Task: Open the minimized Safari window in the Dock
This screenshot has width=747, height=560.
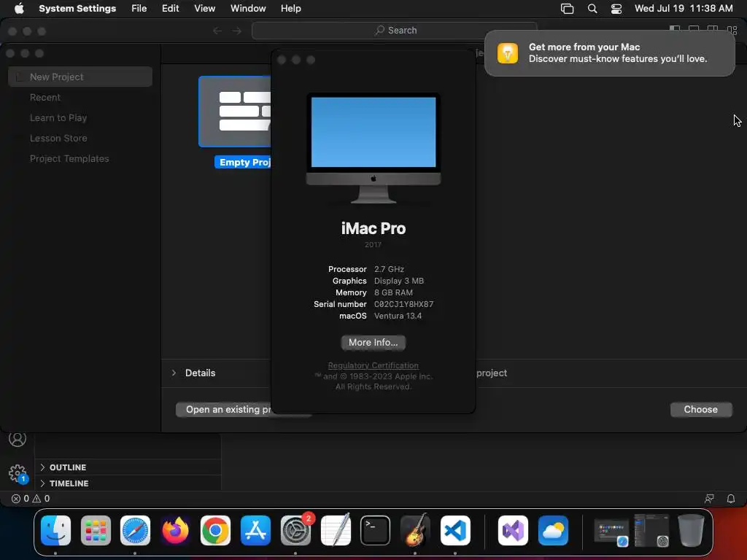Action: 611,532
